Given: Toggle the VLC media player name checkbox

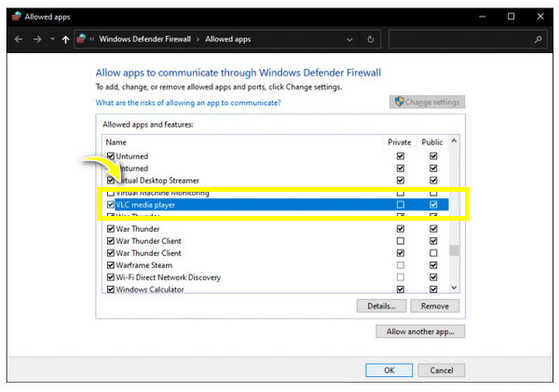Looking at the screenshot, I should point(111,205).
